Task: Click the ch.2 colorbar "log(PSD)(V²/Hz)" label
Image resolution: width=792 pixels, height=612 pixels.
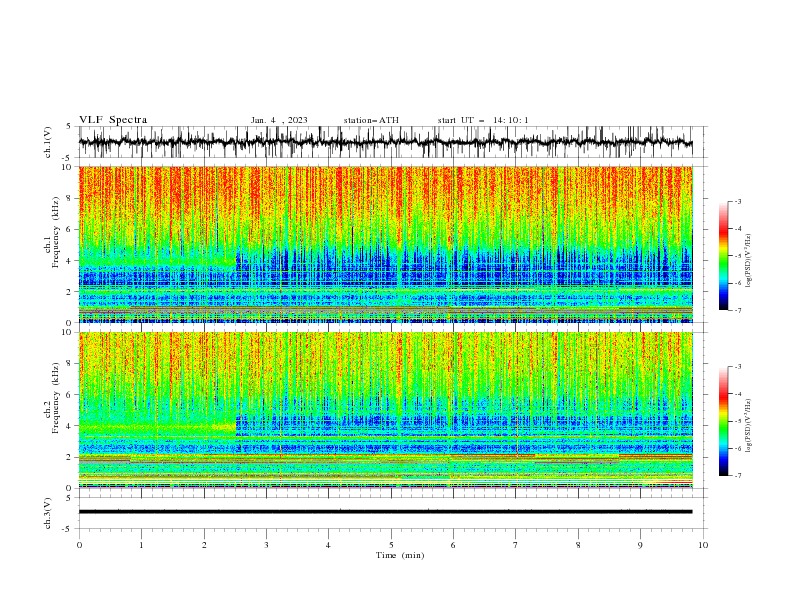Action: [x=748, y=425]
